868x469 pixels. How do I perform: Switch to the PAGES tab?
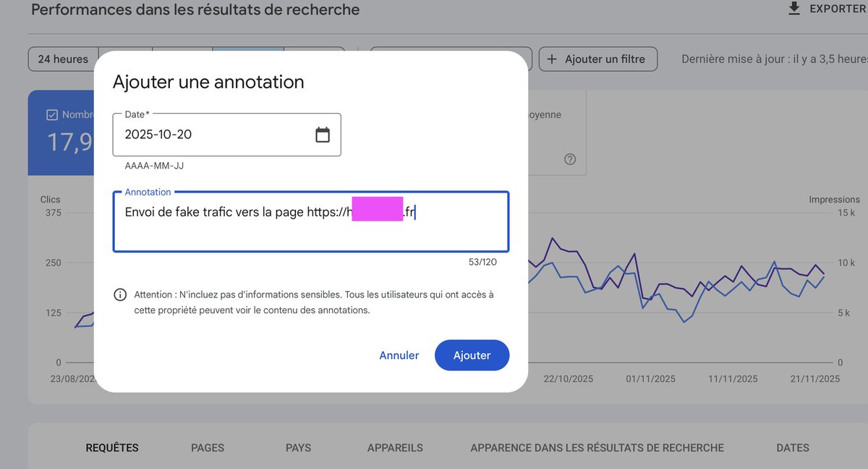click(x=208, y=448)
